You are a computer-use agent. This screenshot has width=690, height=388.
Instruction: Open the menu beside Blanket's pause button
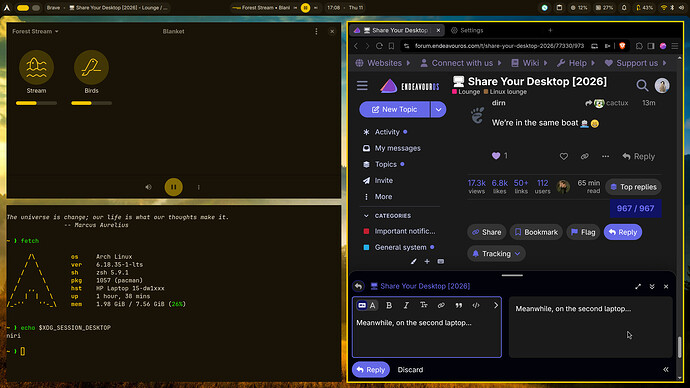[x=198, y=187]
